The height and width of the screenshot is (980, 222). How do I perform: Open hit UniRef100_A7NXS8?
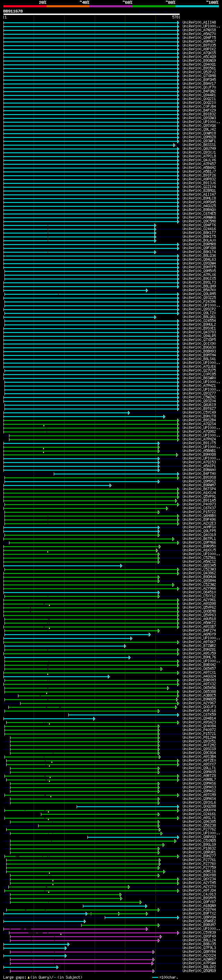(x=199, y=30)
